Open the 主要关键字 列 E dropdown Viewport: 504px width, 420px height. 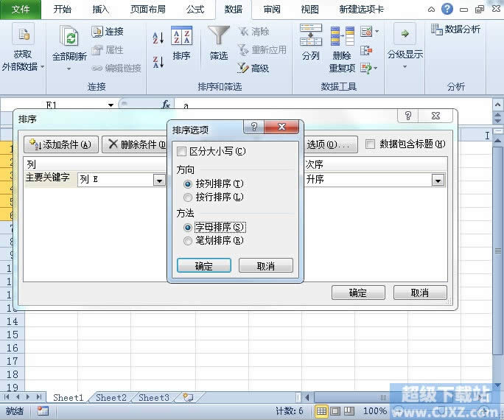point(158,180)
